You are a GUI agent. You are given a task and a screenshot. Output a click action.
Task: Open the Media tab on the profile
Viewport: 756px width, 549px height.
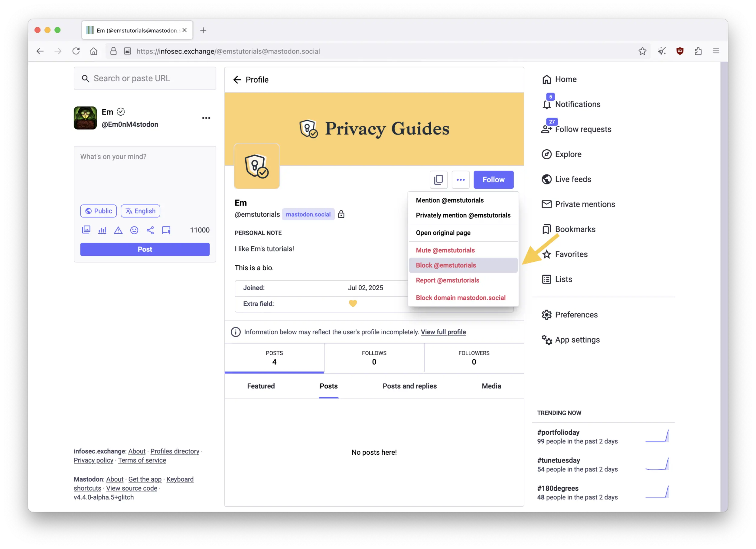tap(491, 386)
